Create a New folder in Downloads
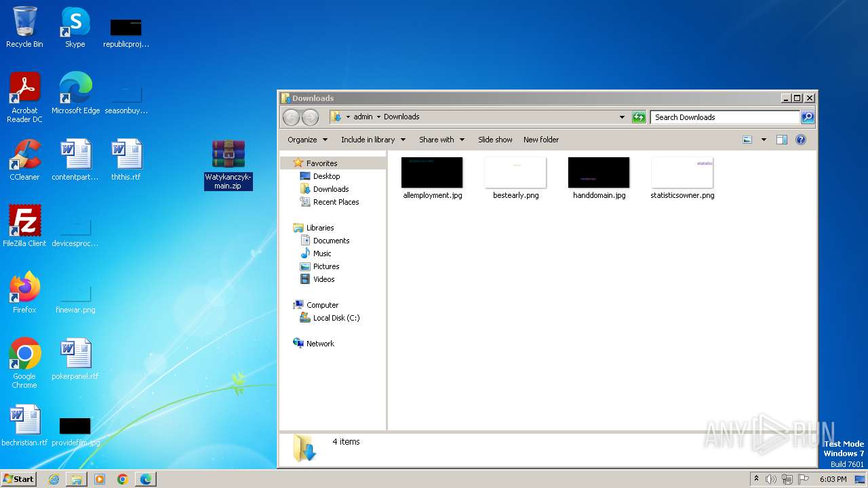Screen dimensions: 868x488 pyautogui.click(x=541, y=140)
